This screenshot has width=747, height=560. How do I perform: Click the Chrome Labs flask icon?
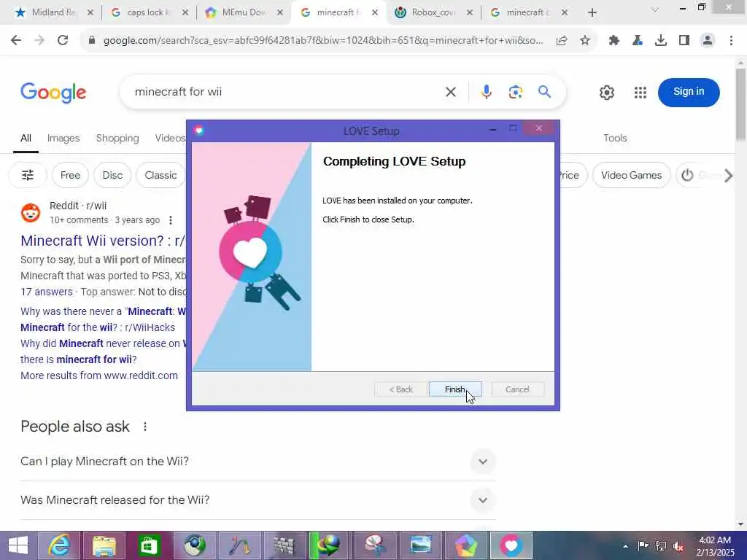[x=638, y=41]
